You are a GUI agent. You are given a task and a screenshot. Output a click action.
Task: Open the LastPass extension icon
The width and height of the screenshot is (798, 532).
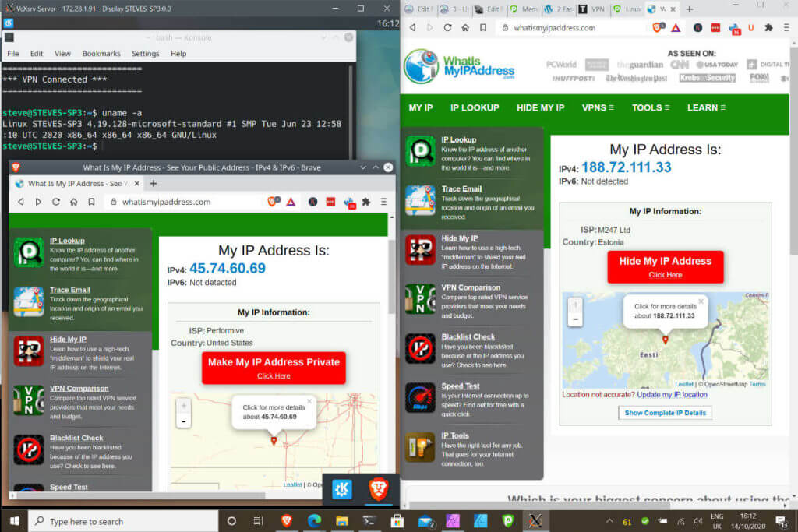tap(715, 26)
